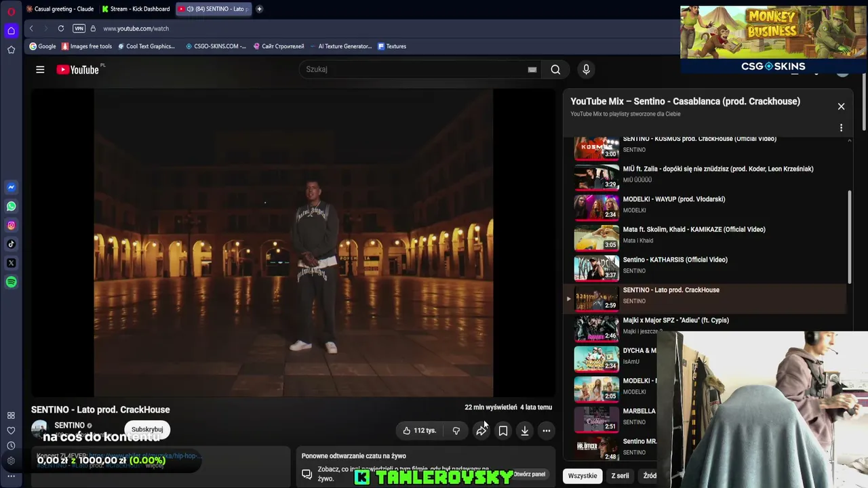Viewport: 868px width, 488px height.
Task: Open Images free tools bookmark
Action: 87,46
